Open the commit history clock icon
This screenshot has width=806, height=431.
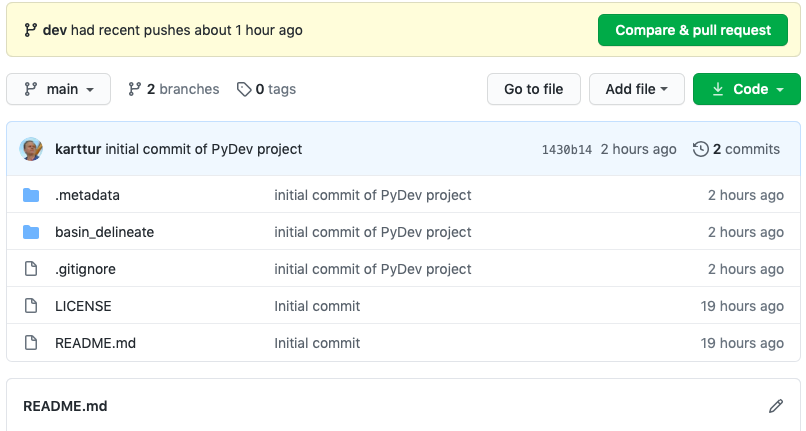700,149
